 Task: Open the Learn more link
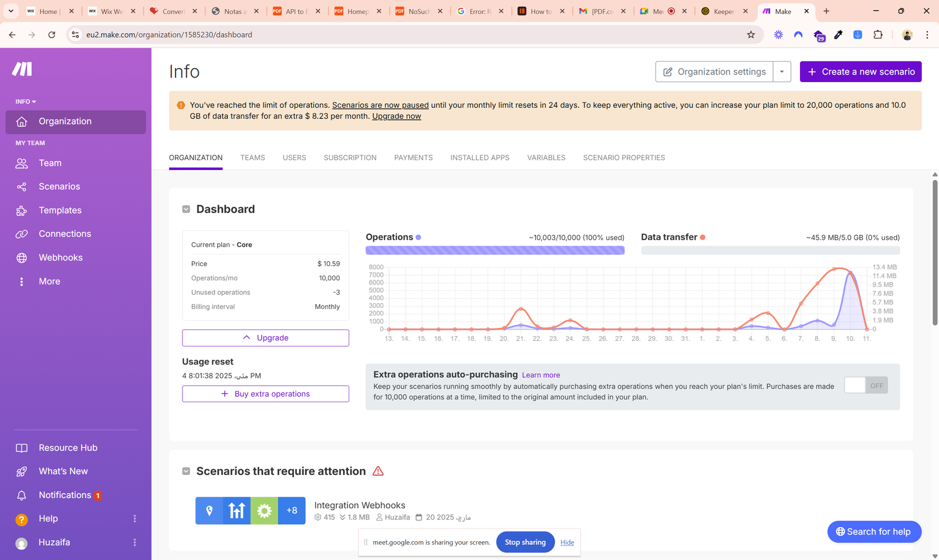[541, 375]
